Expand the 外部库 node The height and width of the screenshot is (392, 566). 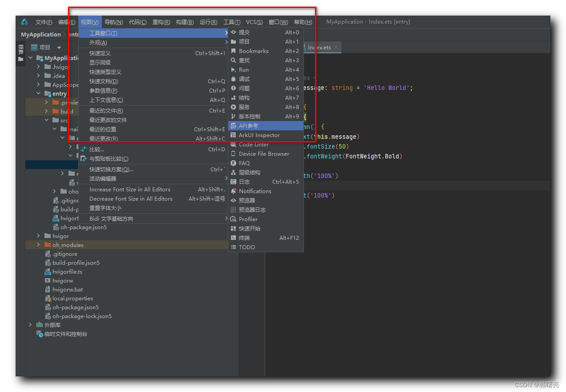click(x=30, y=325)
